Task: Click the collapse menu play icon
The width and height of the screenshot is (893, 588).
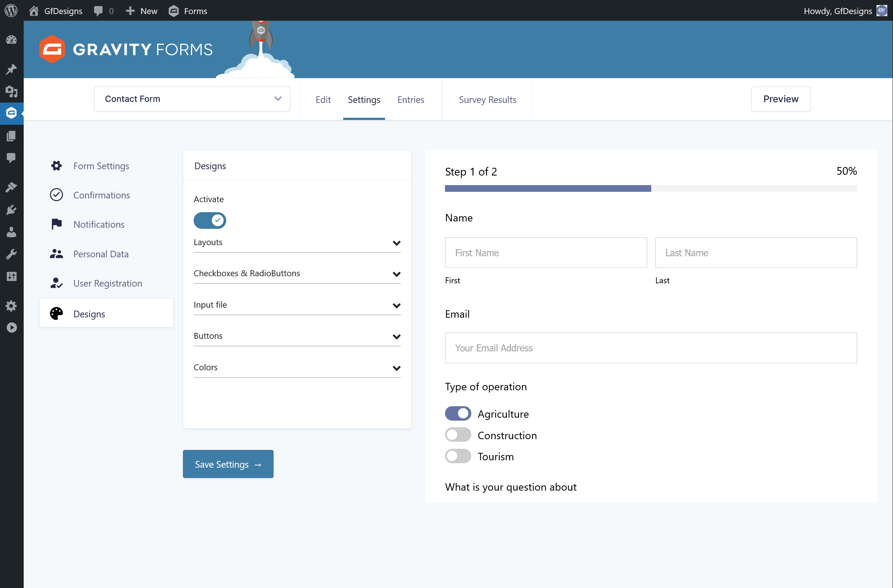Action: (11, 328)
